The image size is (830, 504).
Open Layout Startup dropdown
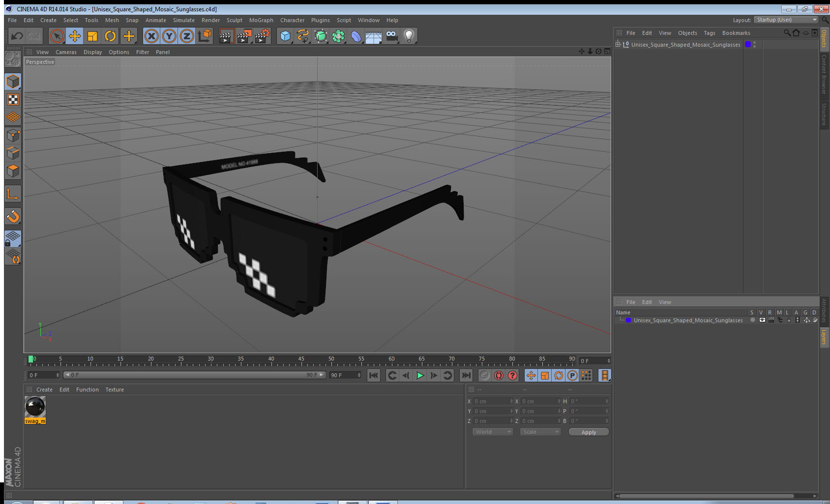(787, 20)
